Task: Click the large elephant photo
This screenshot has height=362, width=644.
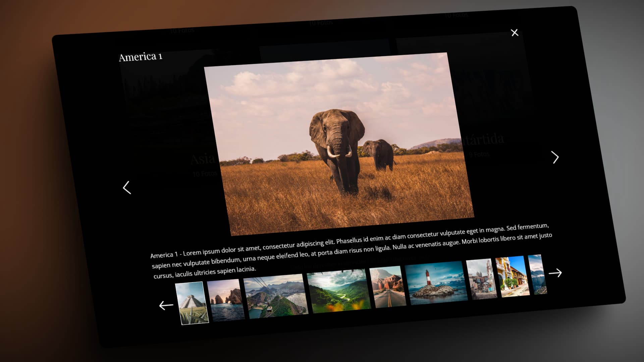Action: pyautogui.click(x=339, y=143)
